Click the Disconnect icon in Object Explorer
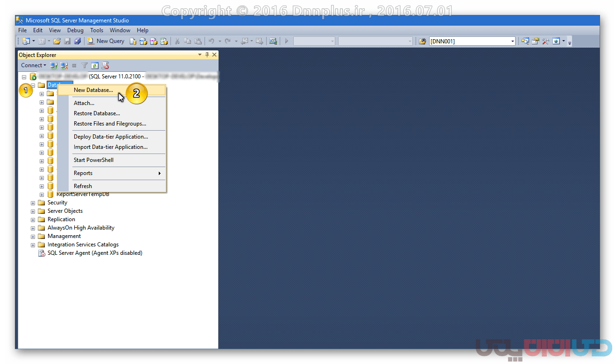The image size is (615, 364). click(x=64, y=65)
